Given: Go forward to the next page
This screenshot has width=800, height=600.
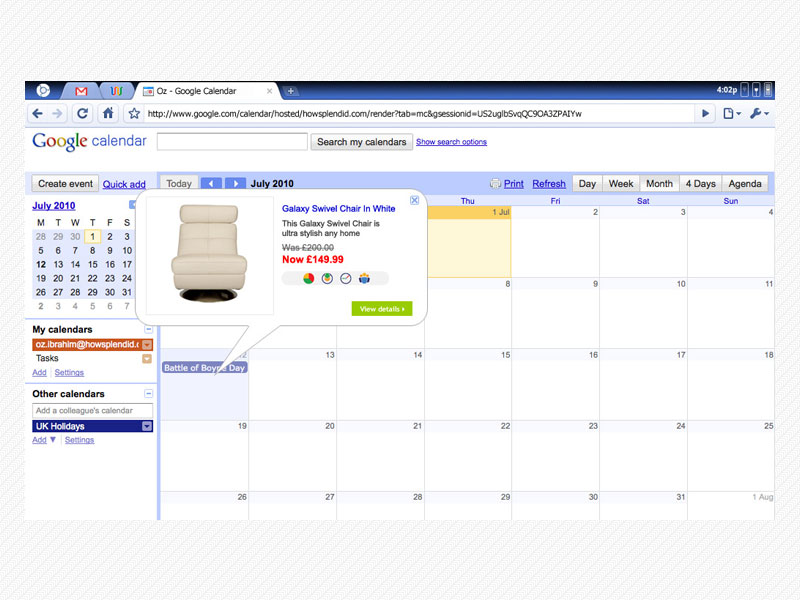Looking at the screenshot, I should click(x=58, y=113).
